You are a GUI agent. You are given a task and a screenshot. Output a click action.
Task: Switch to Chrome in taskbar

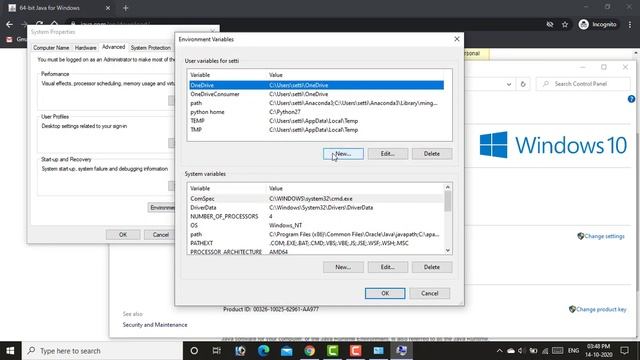(x=309, y=351)
